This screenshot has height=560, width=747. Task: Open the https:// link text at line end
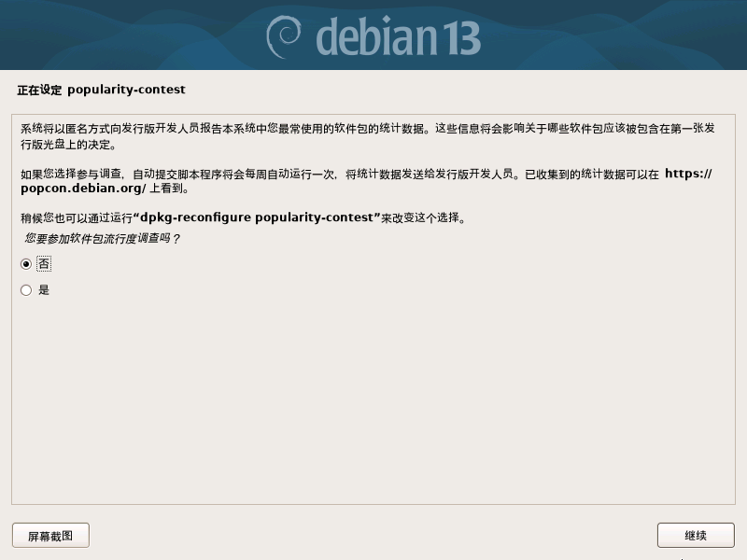click(x=688, y=174)
